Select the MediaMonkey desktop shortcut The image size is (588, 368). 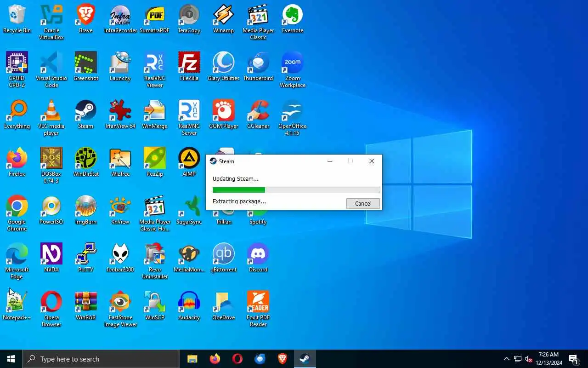pos(189,258)
